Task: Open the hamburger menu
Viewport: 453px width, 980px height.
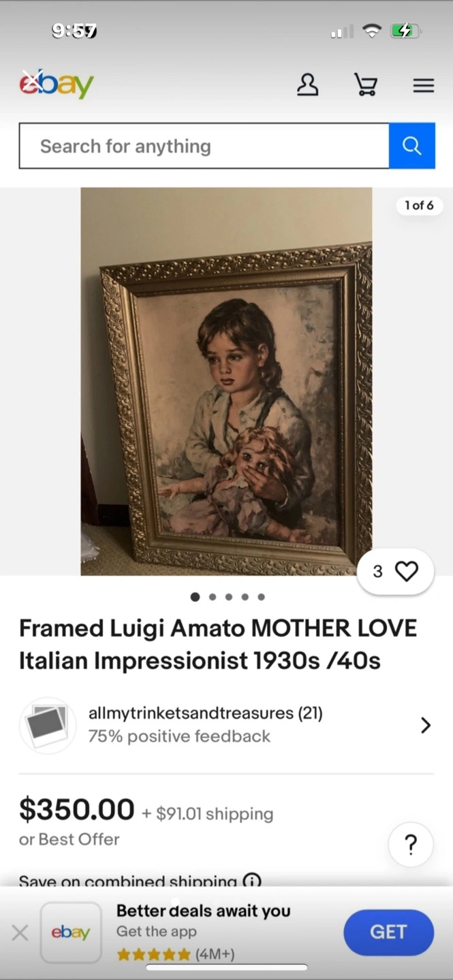Action: [423, 85]
